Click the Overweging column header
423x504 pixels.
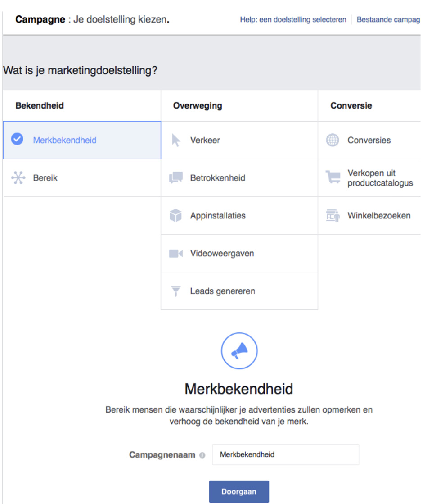(x=198, y=106)
